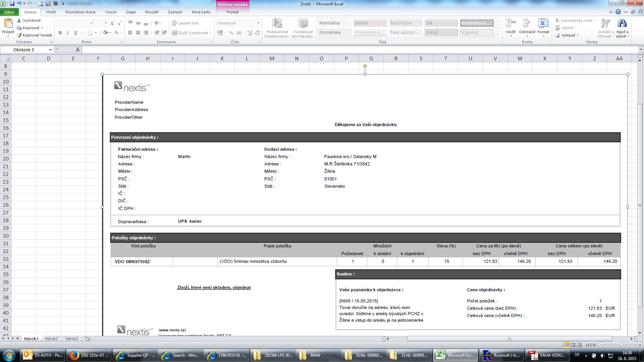Toggle bold formatting button

click(x=60, y=33)
